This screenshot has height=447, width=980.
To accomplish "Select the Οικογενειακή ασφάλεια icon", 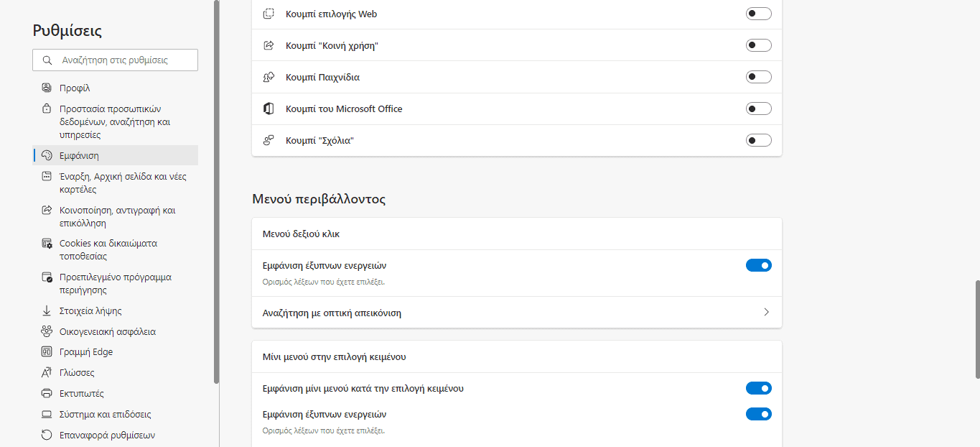I will click(x=47, y=331).
